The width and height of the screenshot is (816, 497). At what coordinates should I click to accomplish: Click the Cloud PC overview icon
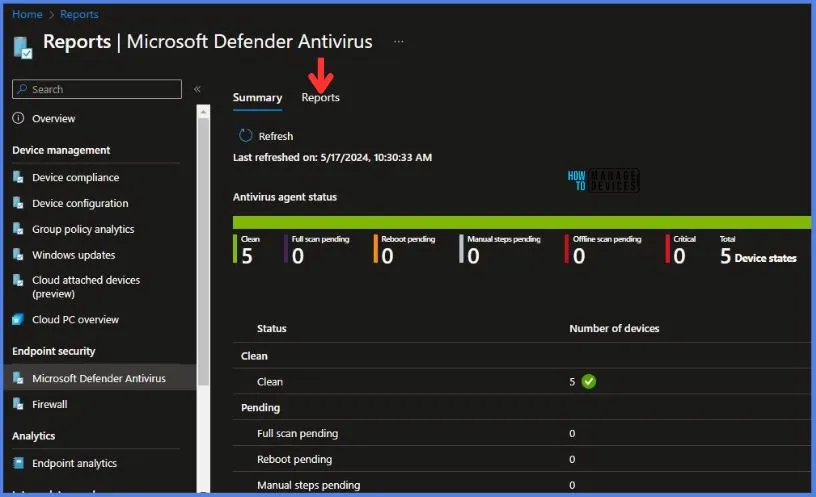pyautogui.click(x=18, y=320)
